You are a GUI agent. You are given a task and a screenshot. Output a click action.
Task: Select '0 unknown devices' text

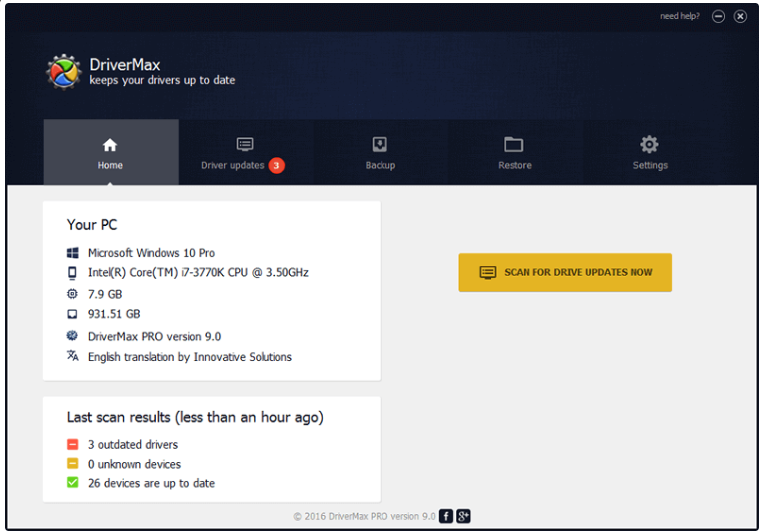point(134,464)
